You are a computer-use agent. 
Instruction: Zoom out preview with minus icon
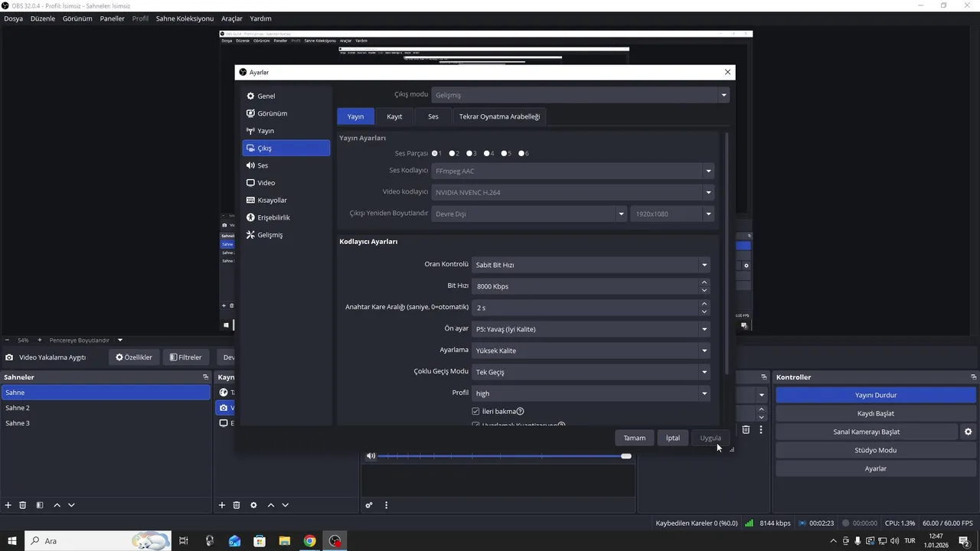click(7, 340)
